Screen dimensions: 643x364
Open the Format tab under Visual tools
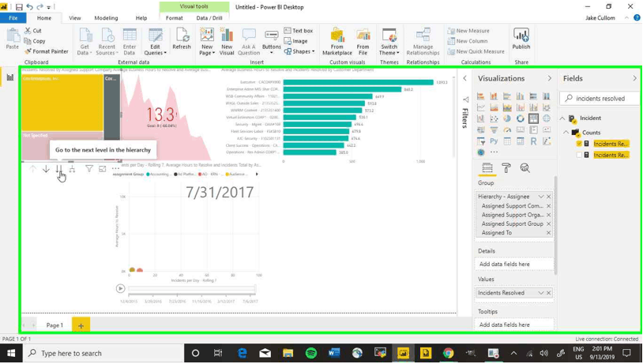pos(175,18)
